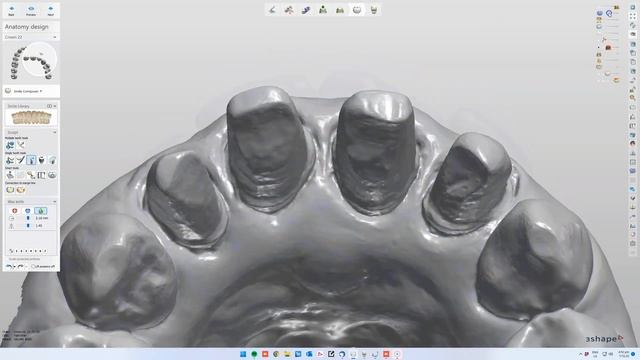Screen dimensions: 640x360
Task: Click the topmost right toolbar icon
Action: pyautogui.click(x=633, y=7)
